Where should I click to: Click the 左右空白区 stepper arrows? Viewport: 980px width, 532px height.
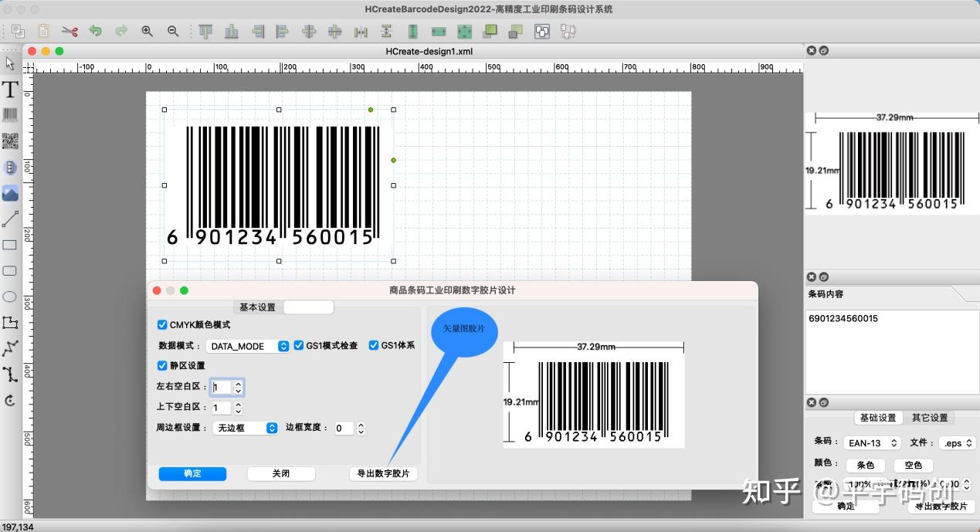tap(239, 388)
